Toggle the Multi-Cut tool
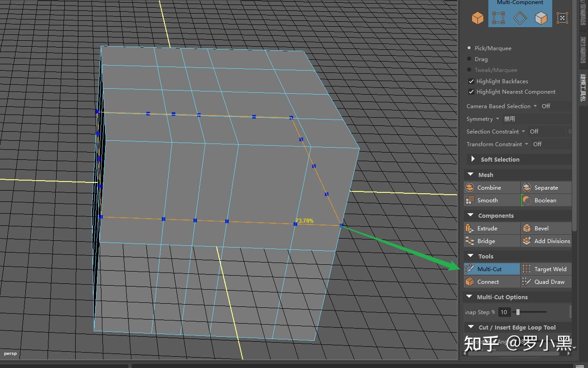The width and height of the screenshot is (588, 368). point(492,269)
